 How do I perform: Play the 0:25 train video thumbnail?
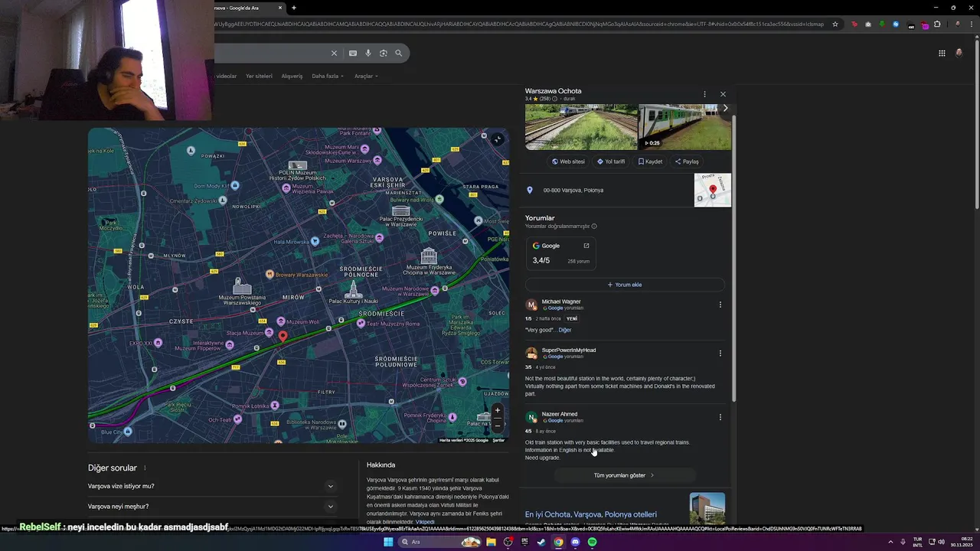coord(685,127)
